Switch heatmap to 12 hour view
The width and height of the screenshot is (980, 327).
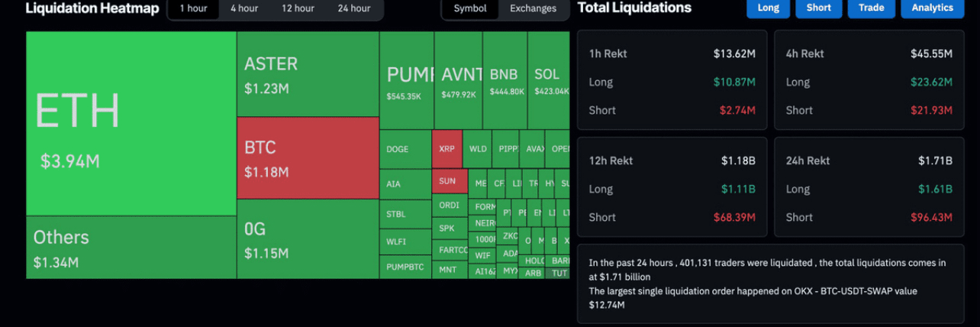click(x=298, y=8)
